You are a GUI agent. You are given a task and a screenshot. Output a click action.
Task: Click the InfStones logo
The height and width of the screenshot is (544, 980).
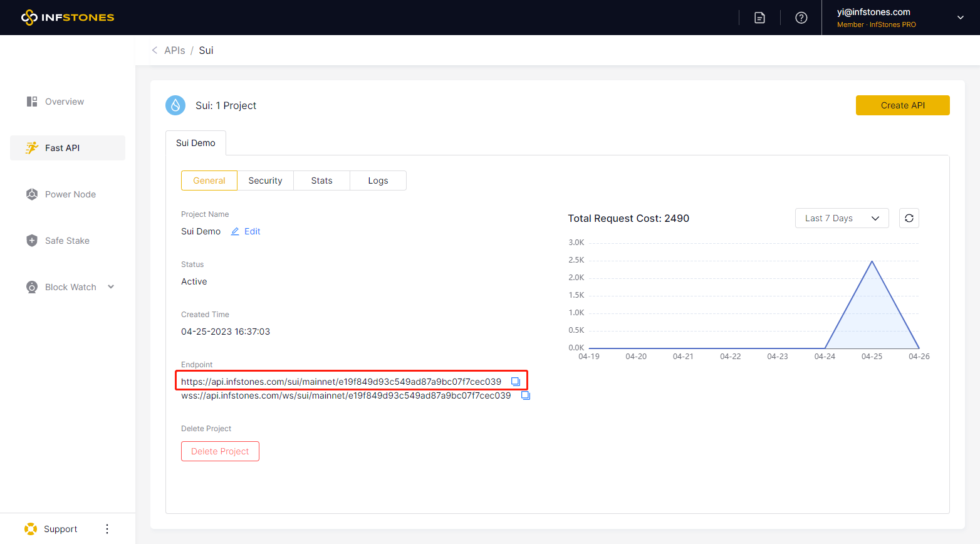point(68,18)
